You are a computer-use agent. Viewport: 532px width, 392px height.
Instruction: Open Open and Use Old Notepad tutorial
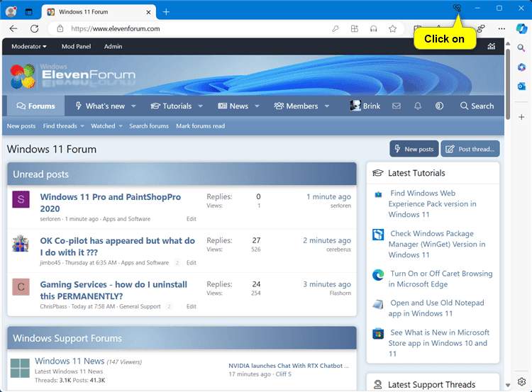436,308
